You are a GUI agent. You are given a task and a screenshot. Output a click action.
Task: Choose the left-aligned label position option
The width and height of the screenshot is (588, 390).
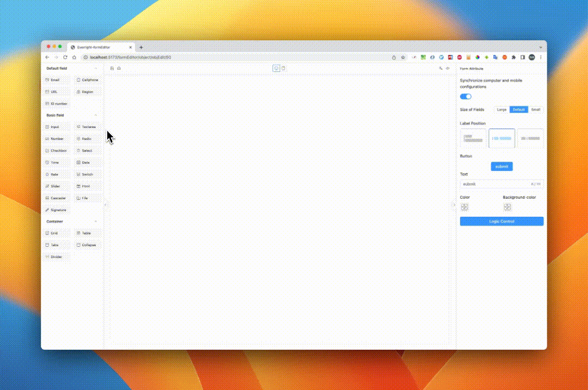coord(502,138)
